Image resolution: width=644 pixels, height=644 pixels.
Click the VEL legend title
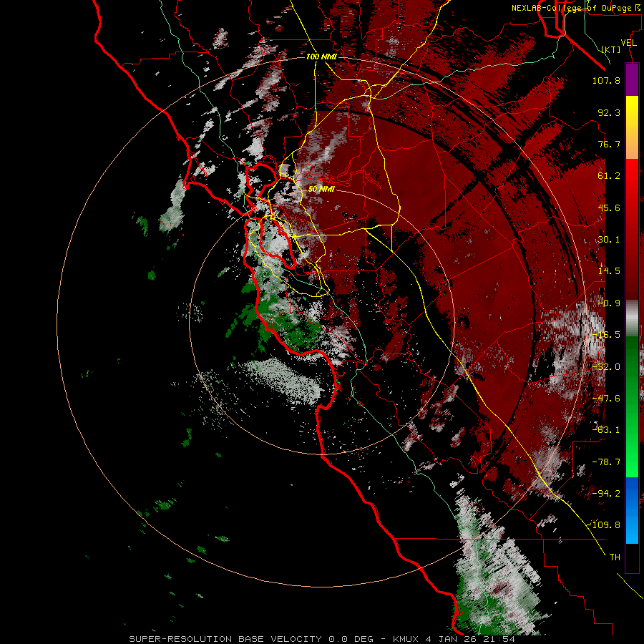coord(629,43)
